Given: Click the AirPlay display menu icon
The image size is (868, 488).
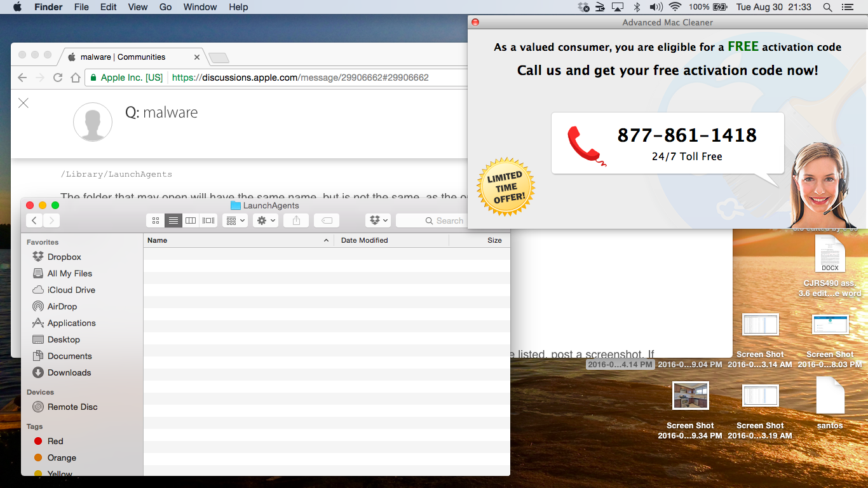Looking at the screenshot, I should point(618,7).
